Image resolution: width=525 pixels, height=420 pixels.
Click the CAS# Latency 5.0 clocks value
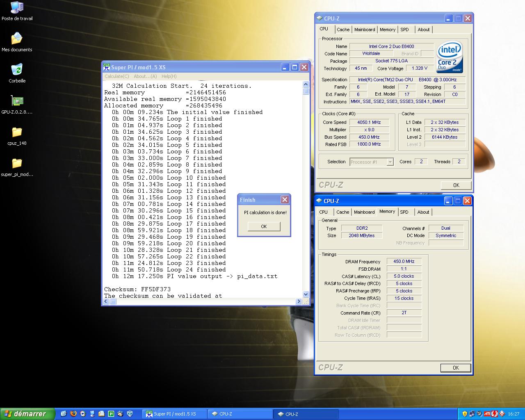(404, 276)
